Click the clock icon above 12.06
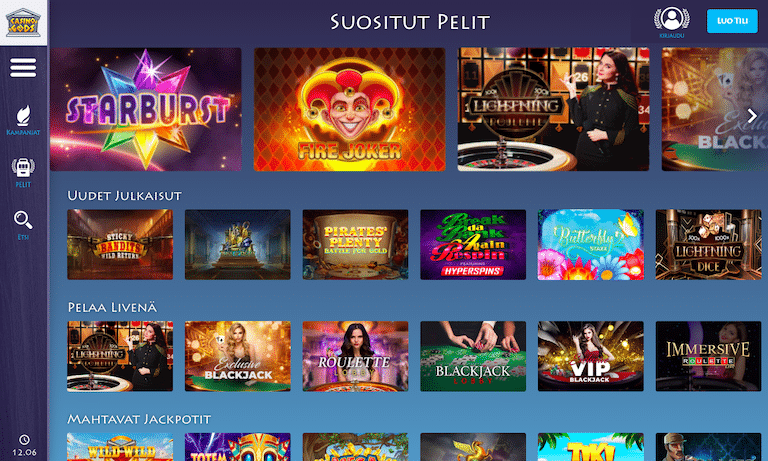 pyautogui.click(x=24, y=439)
